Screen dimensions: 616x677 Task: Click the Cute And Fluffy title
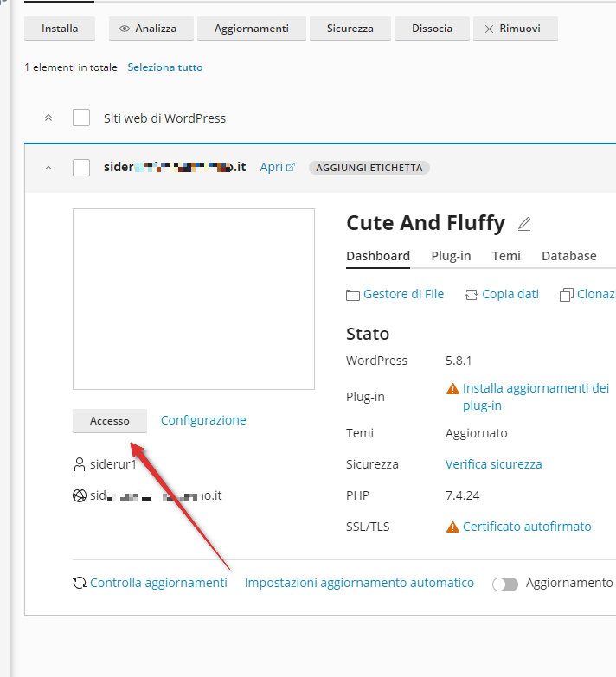(x=426, y=223)
